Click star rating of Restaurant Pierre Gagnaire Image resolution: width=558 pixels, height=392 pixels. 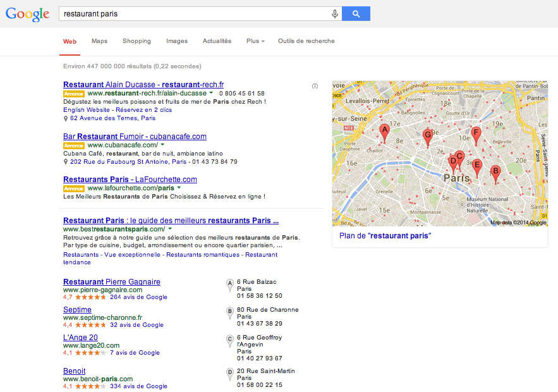(x=90, y=297)
